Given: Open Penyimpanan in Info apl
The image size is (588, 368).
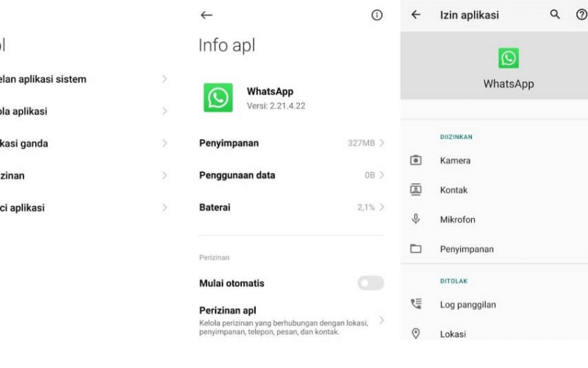Looking at the screenshot, I should (x=292, y=143).
